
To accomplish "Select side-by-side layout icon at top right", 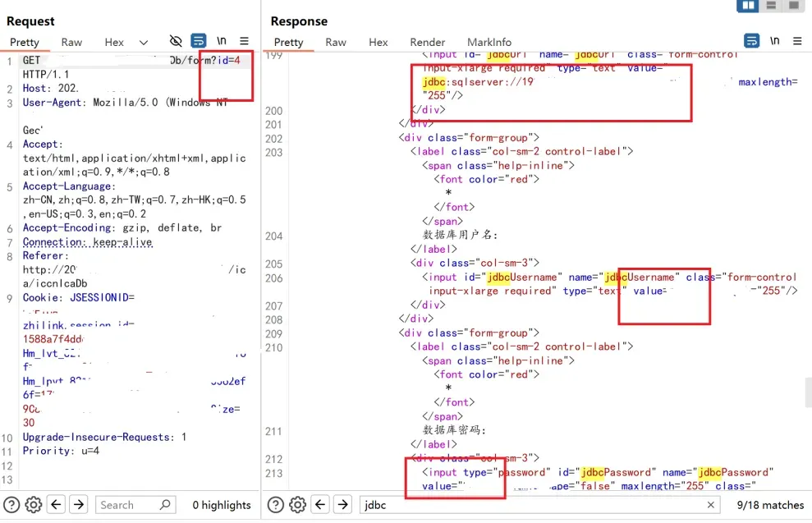I will (748, 6).
